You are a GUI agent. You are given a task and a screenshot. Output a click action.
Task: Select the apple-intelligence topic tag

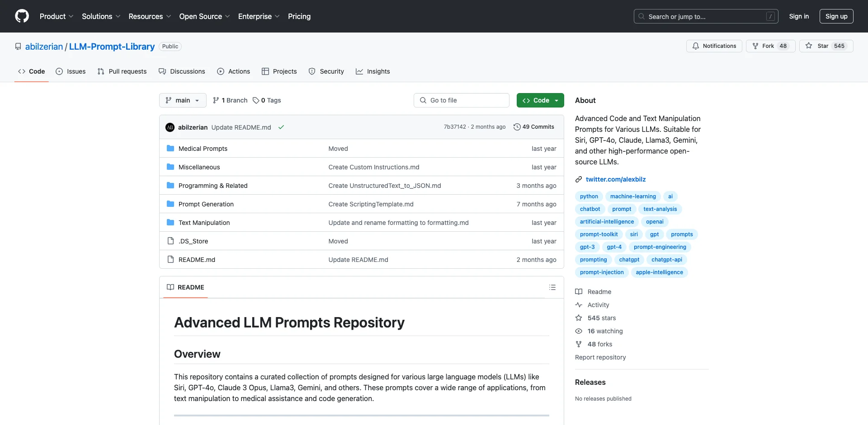pyautogui.click(x=659, y=272)
